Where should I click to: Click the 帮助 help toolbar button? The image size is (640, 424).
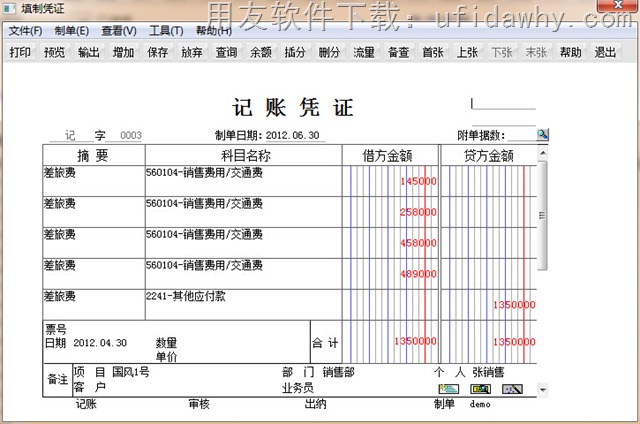(570, 52)
